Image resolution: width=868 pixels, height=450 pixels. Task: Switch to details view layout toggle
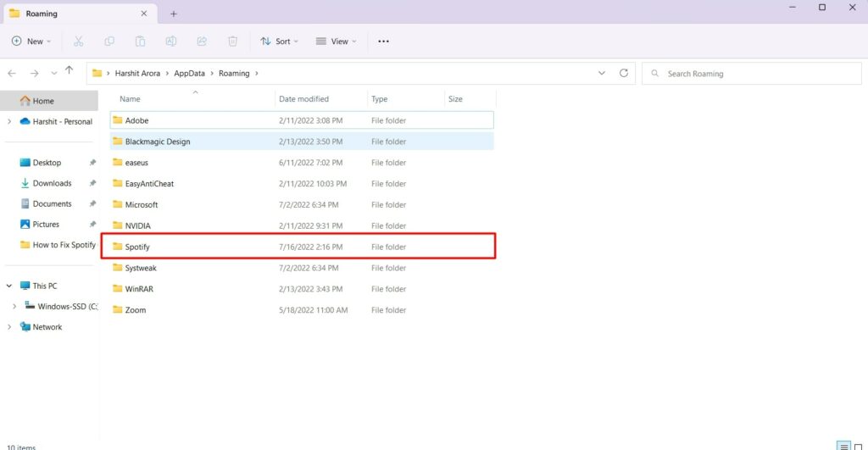pos(843,445)
